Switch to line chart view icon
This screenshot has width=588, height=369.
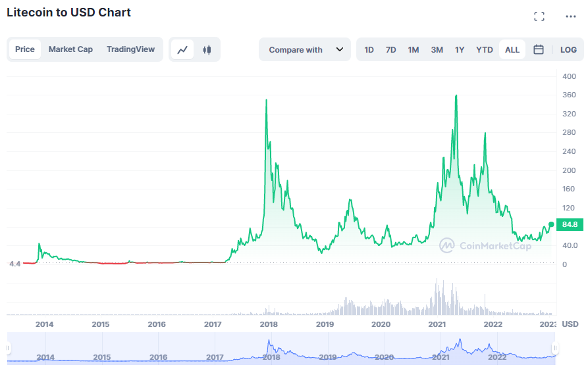[x=182, y=49]
